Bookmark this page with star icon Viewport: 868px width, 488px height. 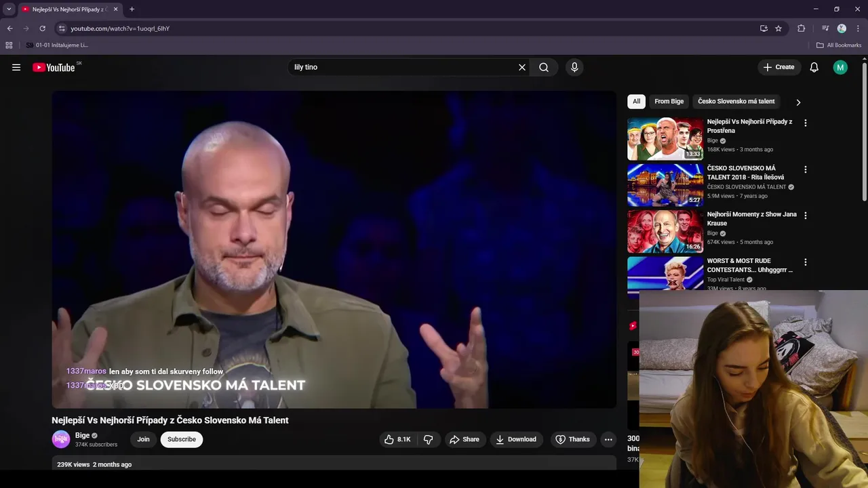(778, 28)
